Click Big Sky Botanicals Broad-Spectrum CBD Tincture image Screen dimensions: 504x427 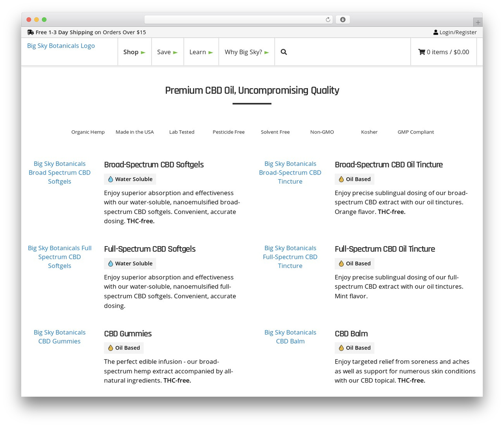point(290,173)
